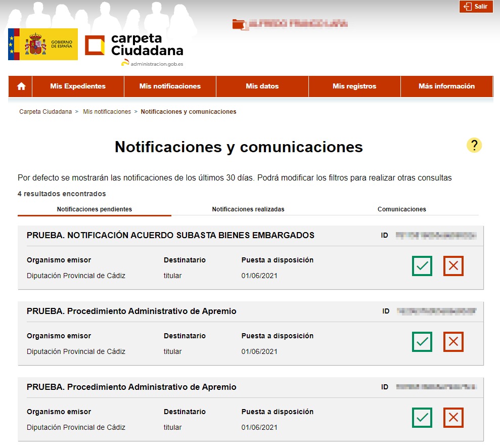Open the Más información menu
Screen dimensions: 500x448
point(446,86)
